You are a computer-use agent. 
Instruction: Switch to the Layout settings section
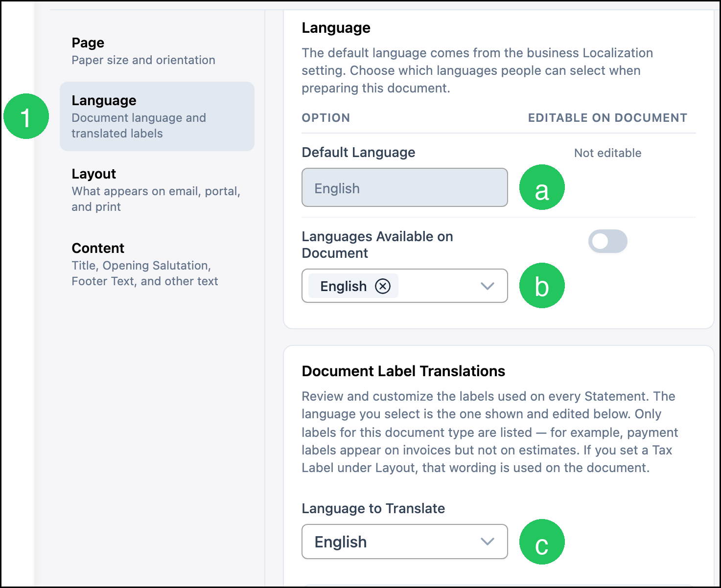pyautogui.click(x=157, y=190)
